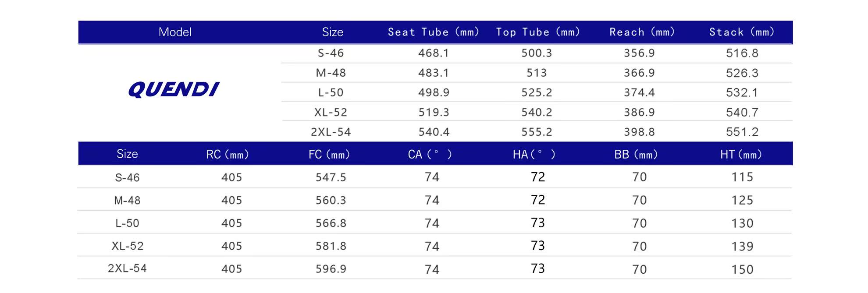Select the Reach (mm) column header
The image size is (868, 293).
642,32
